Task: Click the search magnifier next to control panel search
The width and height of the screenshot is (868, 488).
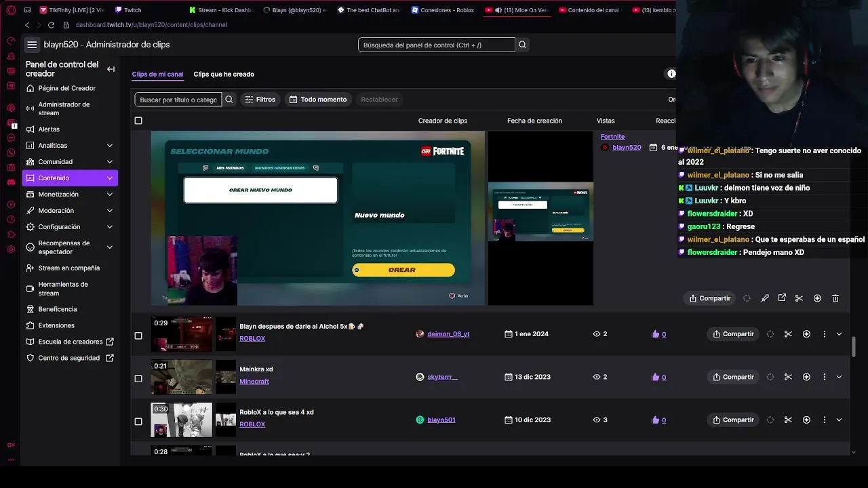Action: [522, 45]
